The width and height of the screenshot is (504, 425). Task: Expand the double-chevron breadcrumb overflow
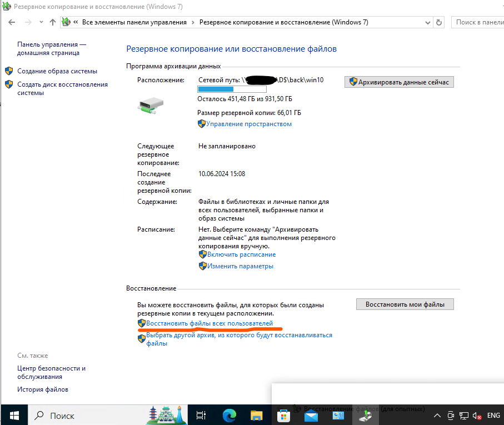[76, 22]
